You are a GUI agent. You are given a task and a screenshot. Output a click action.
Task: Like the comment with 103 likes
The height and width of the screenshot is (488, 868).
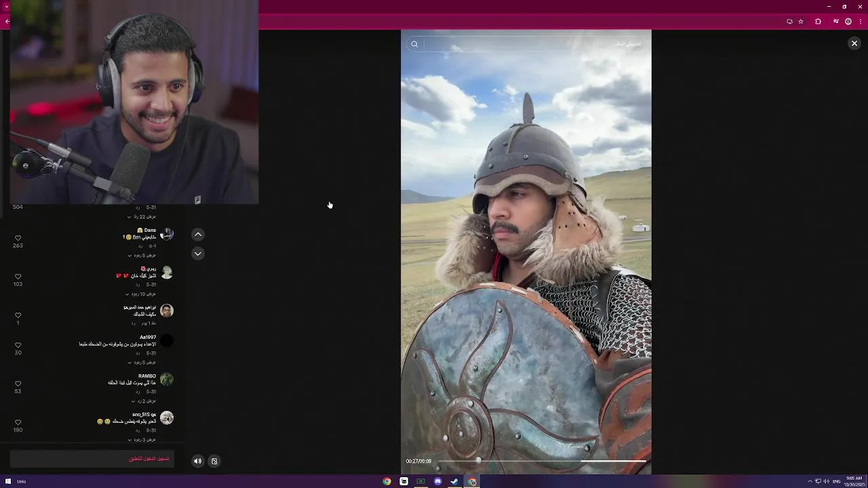[18, 277]
